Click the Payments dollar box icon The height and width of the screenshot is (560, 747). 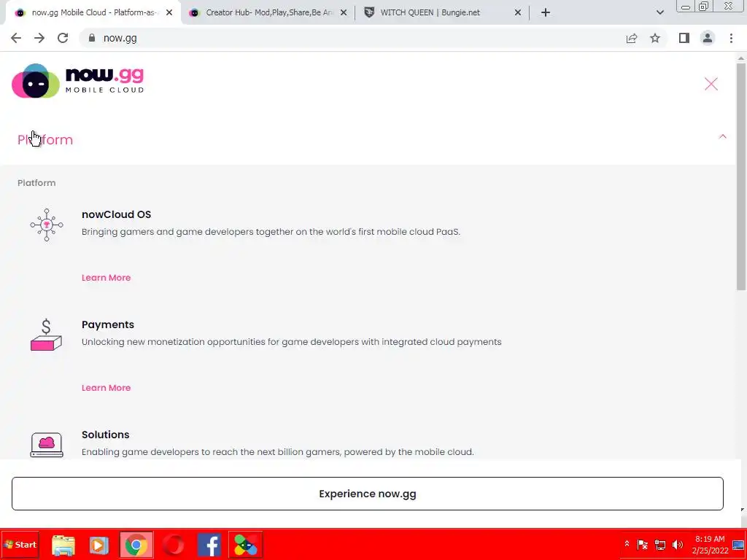tap(46, 335)
